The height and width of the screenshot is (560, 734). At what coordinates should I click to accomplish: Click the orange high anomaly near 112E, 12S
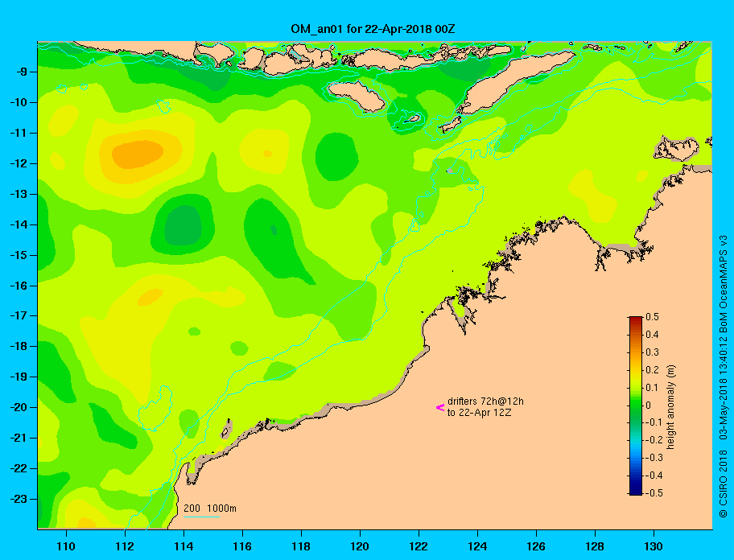point(138,154)
